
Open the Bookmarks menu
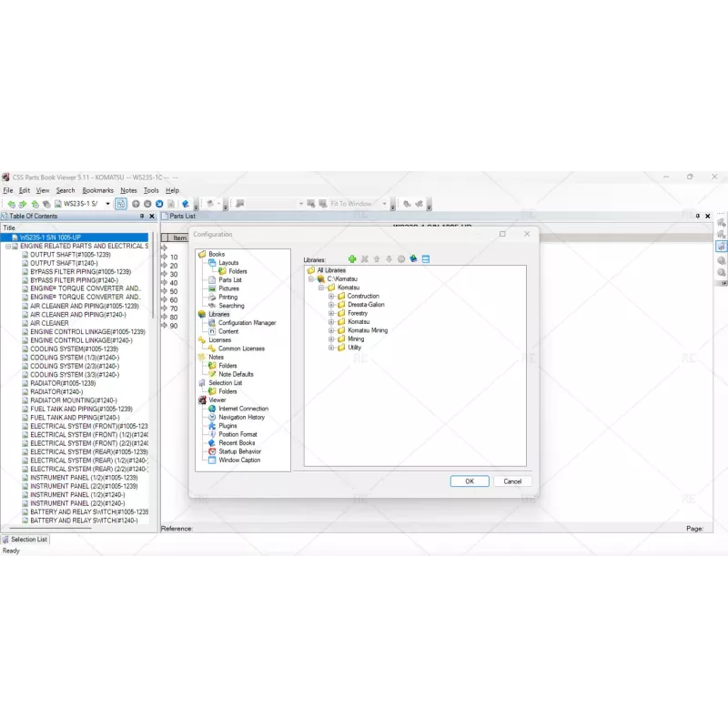97,190
